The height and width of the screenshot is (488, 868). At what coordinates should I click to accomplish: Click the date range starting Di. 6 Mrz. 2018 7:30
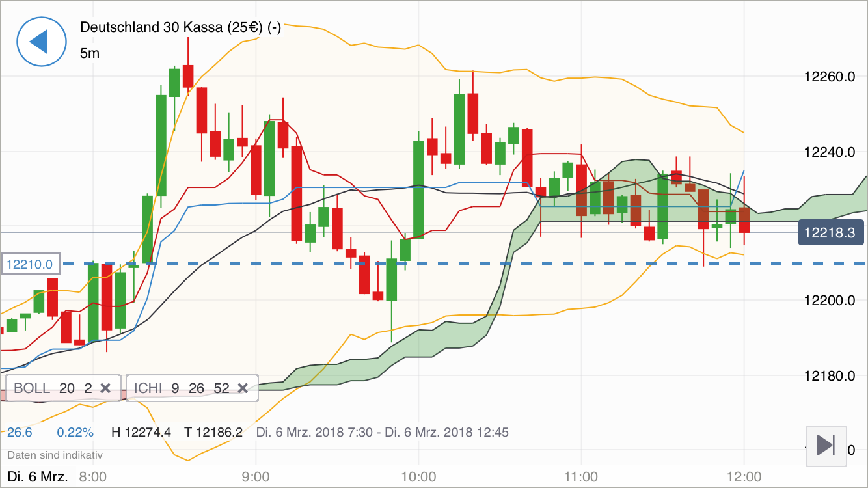tap(383, 432)
